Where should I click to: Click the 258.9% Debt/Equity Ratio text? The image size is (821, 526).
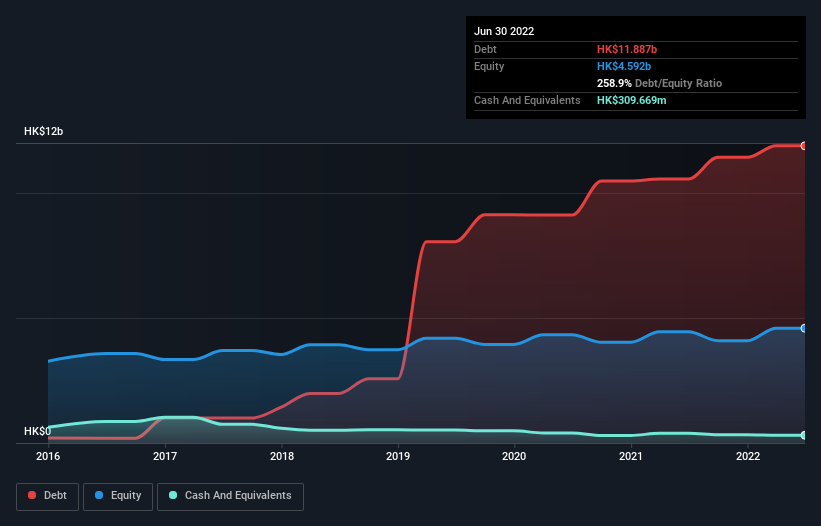659,83
